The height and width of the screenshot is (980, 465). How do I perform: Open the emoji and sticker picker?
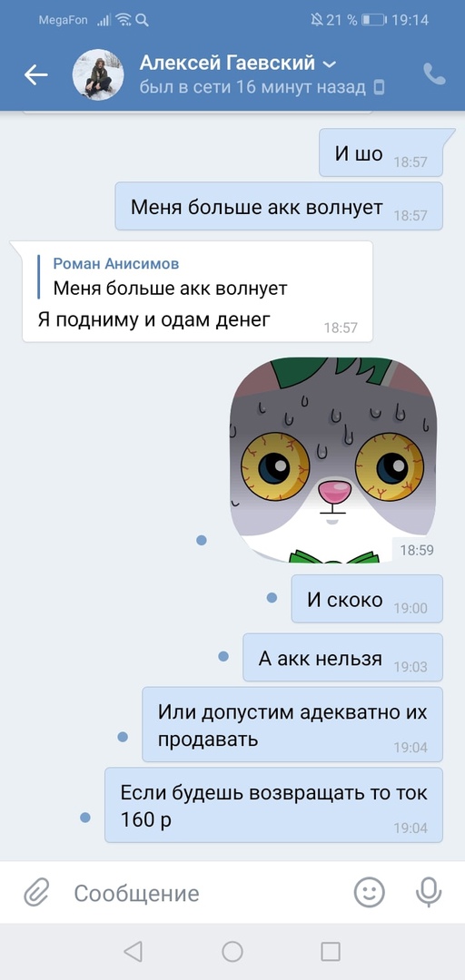pos(370,892)
